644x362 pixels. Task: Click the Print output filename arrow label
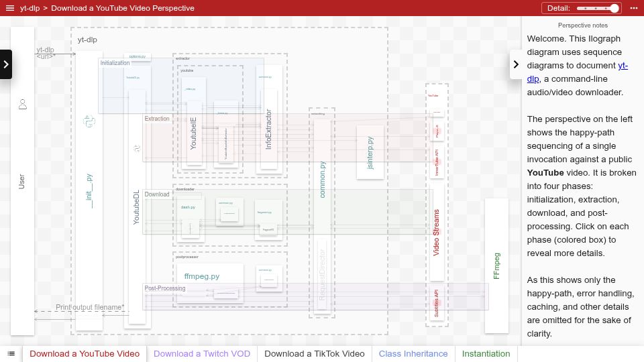[x=90, y=307]
